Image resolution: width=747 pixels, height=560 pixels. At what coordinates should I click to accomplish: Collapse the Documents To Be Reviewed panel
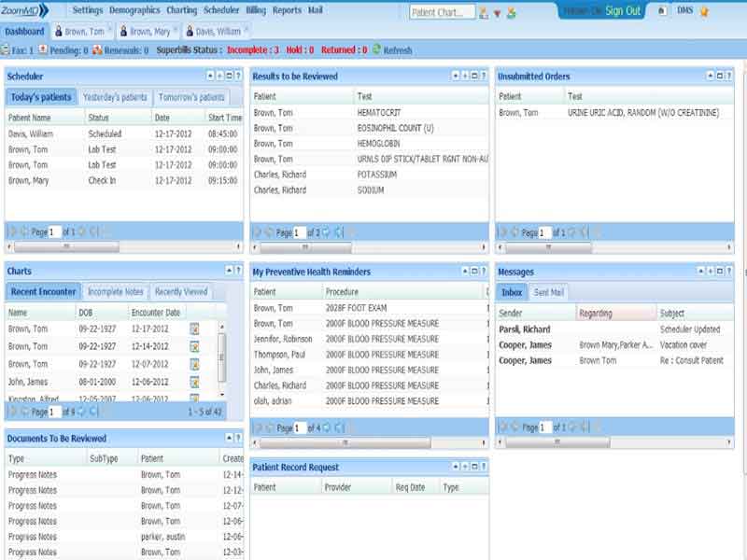pyautogui.click(x=229, y=438)
